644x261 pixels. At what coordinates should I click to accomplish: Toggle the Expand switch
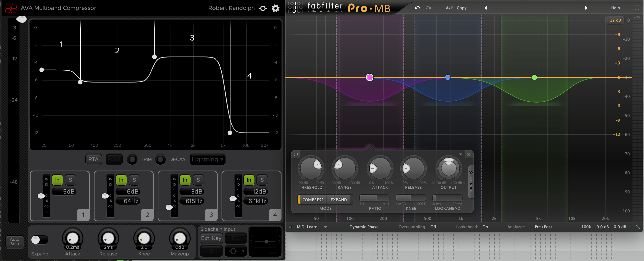(x=40, y=240)
